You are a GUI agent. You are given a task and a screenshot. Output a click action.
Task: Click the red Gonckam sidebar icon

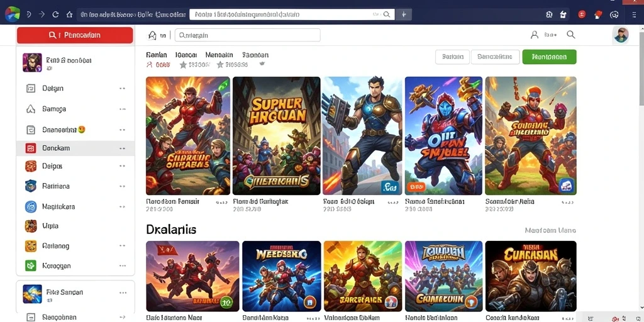pyautogui.click(x=31, y=148)
